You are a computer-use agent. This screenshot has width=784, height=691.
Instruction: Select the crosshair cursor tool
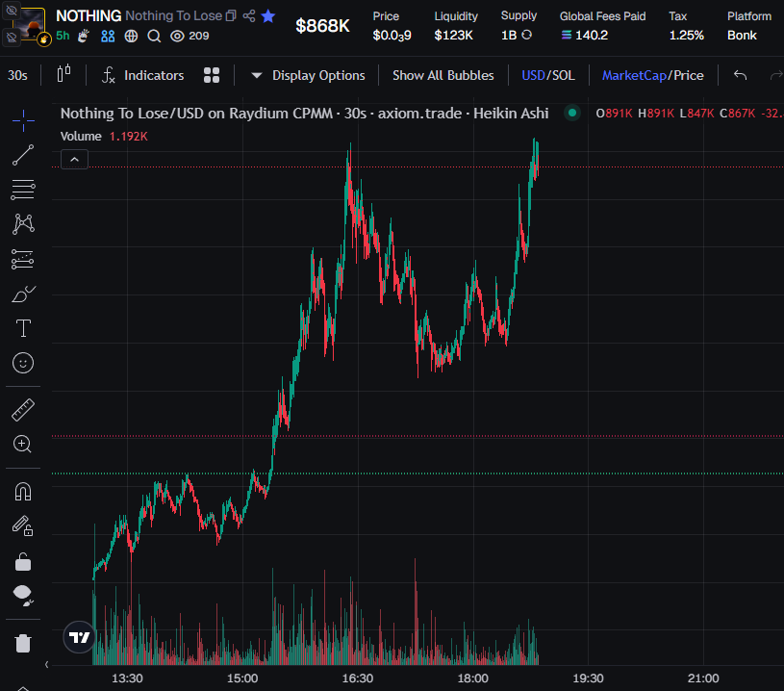pyautogui.click(x=23, y=120)
